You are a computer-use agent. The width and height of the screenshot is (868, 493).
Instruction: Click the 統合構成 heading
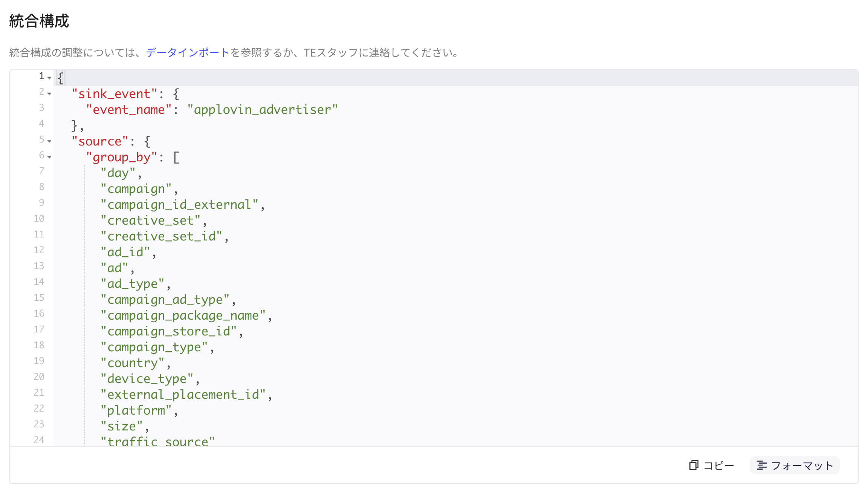[x=39, y=21]
